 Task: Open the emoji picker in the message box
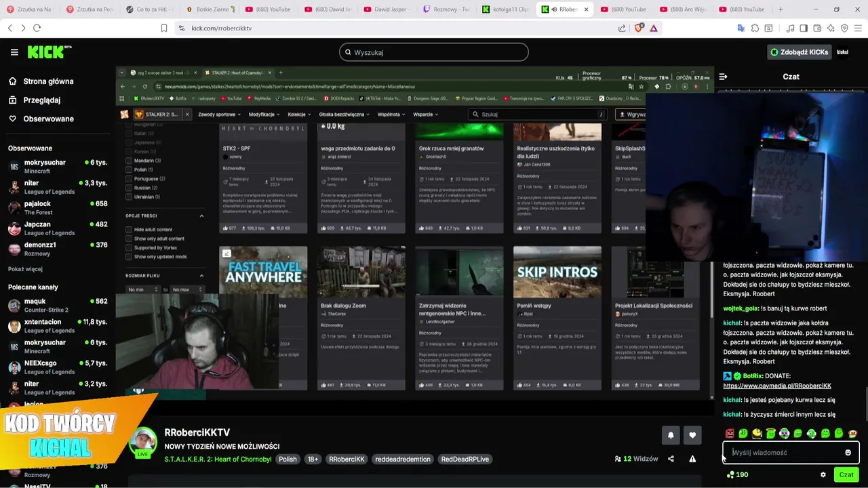tap(848, 453)
